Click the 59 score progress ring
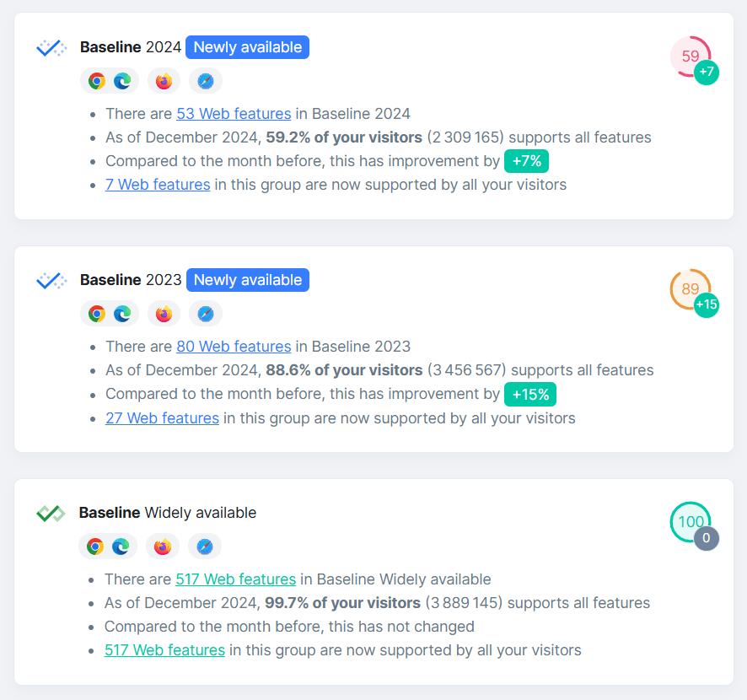This screenshot has height=700, width=747. (x=691, y=57)
